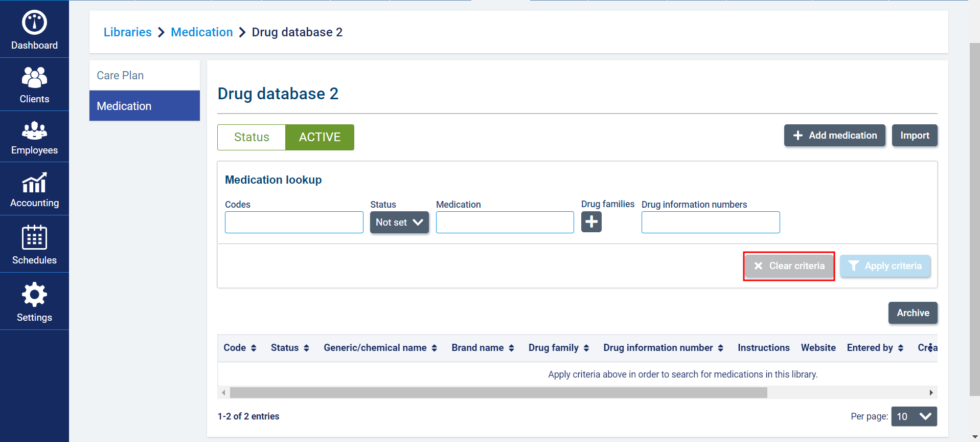Sort by Drug family column
This screenshot has height=442, width=980.
[x=586, y=348]
